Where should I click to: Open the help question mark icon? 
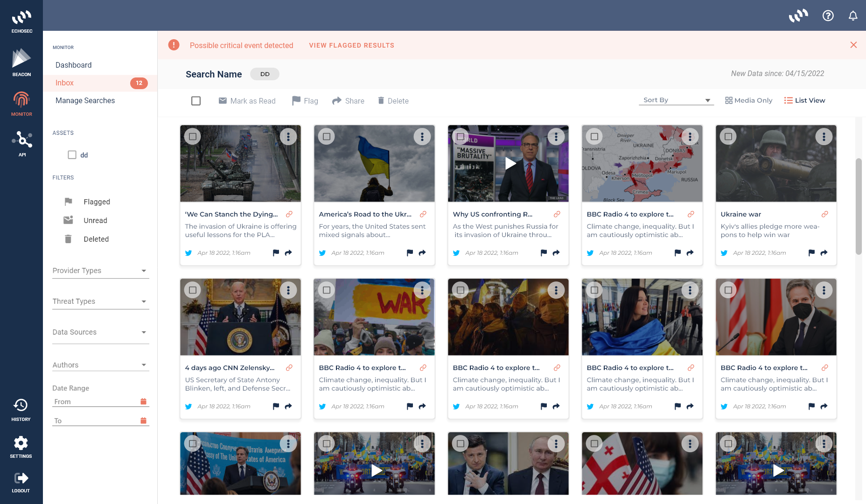828,16
